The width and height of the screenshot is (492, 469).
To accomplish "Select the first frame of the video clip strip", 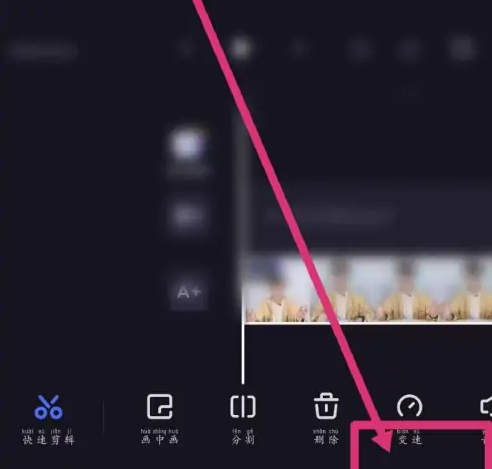I will pos(278,289).
